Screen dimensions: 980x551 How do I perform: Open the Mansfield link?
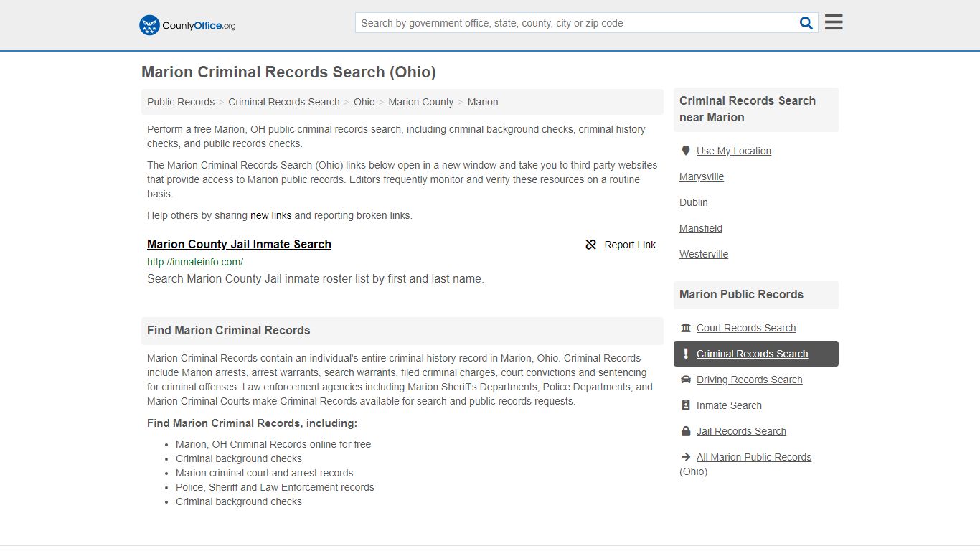701,228
